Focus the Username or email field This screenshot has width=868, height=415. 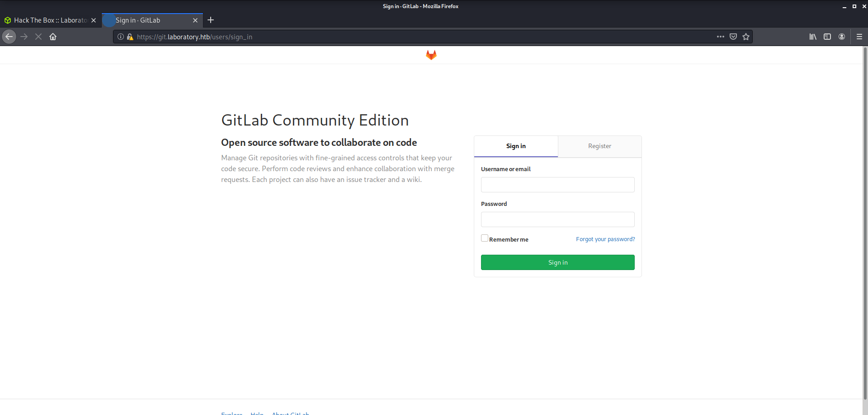[x=557, y=185]
